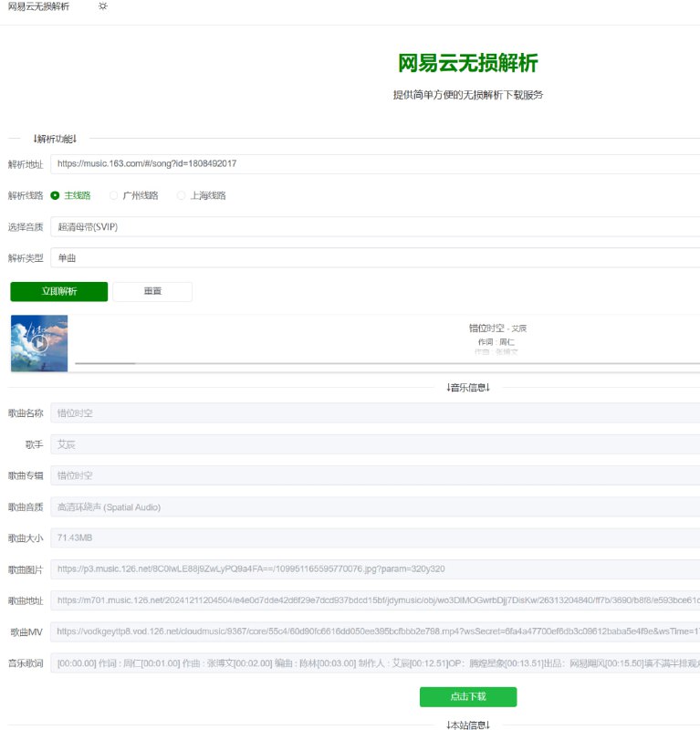
Task: Click the 重置 reset button
Action: pyautogui.click(x=152, y=291)
